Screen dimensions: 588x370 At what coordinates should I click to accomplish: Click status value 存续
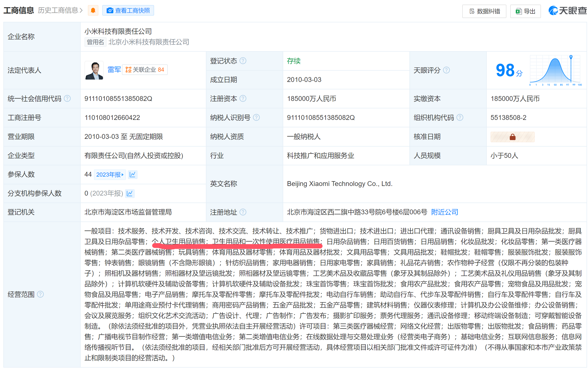click(294, 61)
